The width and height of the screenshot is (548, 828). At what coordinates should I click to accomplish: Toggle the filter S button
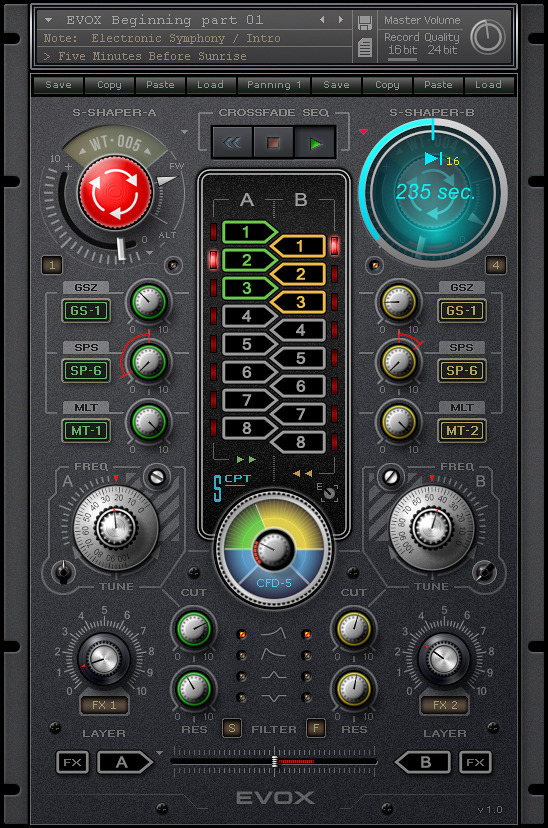pos(232,728)
